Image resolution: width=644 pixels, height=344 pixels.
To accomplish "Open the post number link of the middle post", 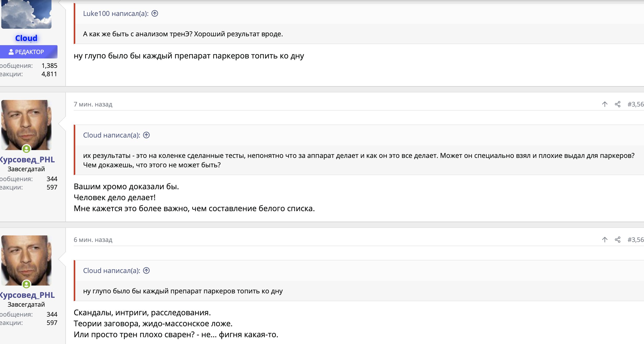I will pyautogui.click(x=635, y=104).
